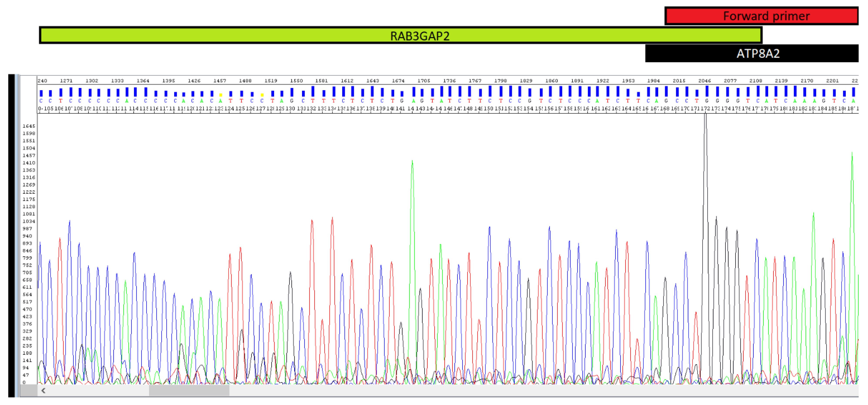Click ruler position 2170
868x405 pixels.
click(807, 81)
